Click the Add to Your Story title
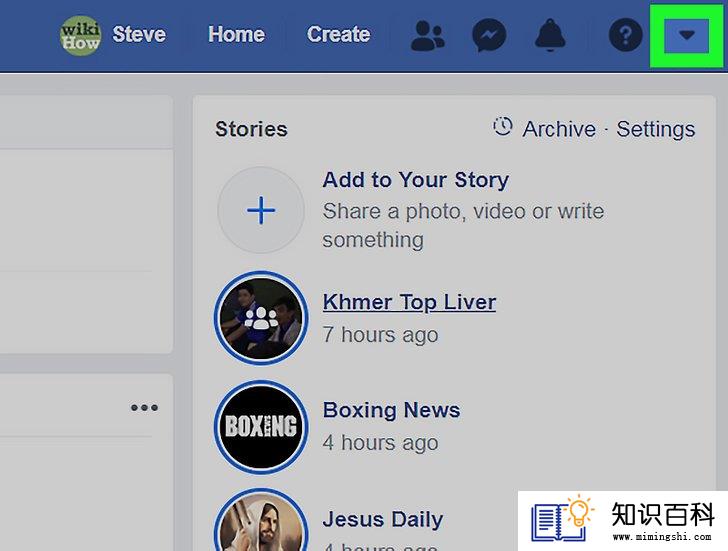Viewport: 728px width, 551px height. [x=416, y=180]
